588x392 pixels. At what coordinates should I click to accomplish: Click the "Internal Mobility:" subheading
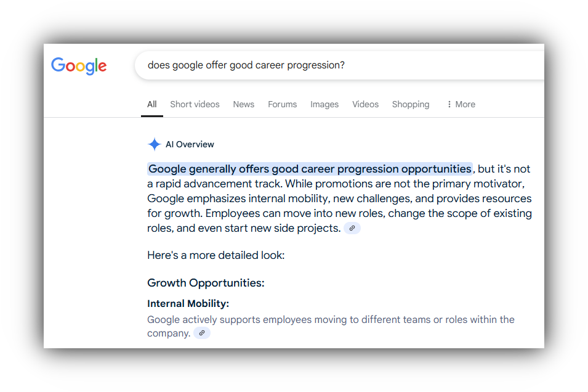click(x=188, y=303)
